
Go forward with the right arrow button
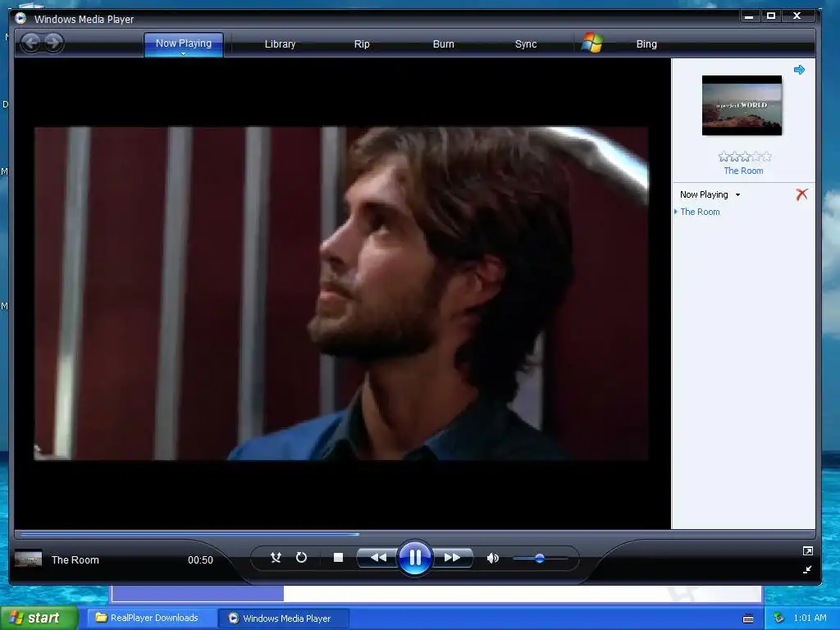coord(53,43)
